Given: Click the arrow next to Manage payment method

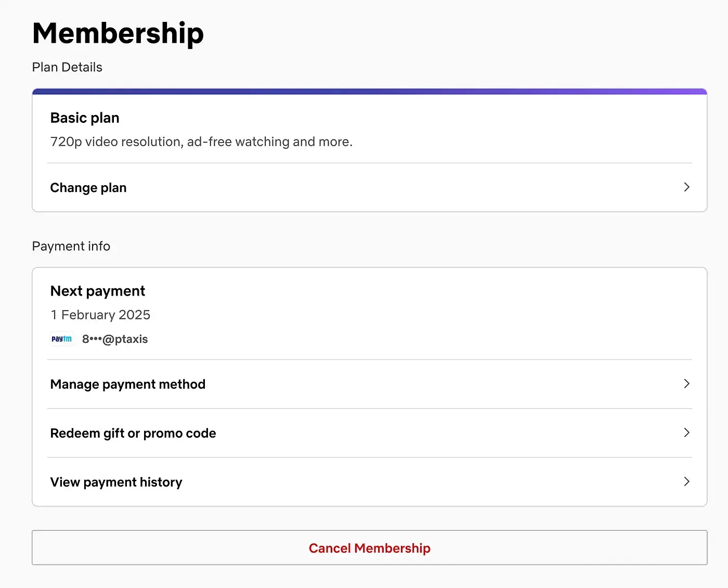Looking at the screenshot, I should tap(686, 384).
